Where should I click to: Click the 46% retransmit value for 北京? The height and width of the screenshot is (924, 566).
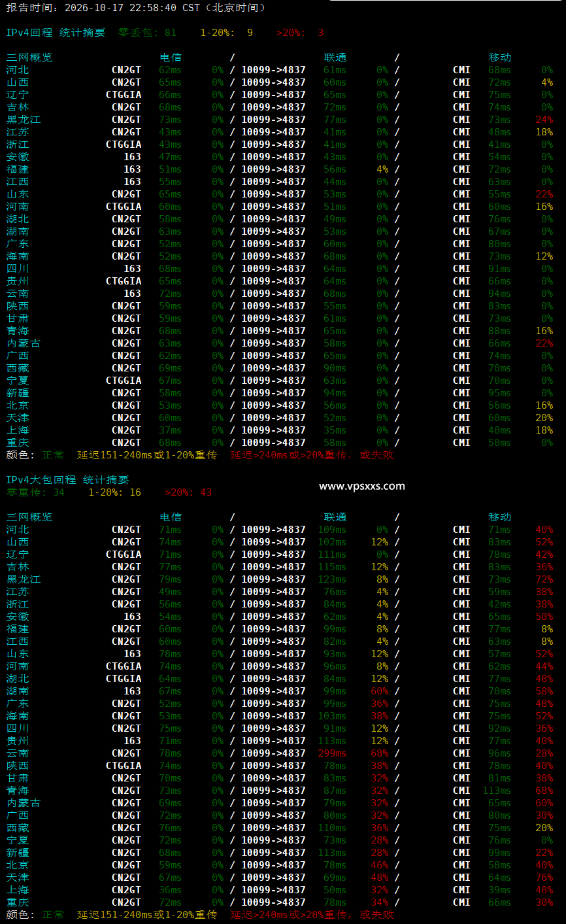click(379, 865)
